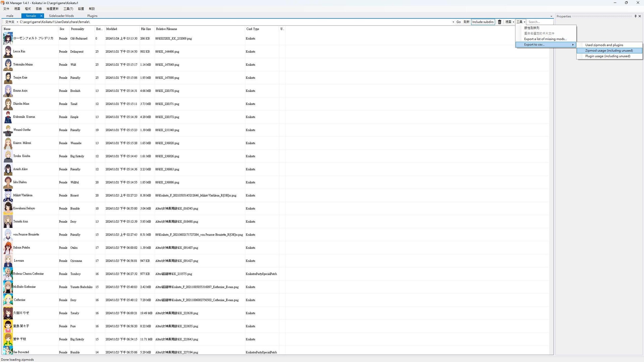Pin the Properties panel
The image size is (644, 362).
pos(635,16)
